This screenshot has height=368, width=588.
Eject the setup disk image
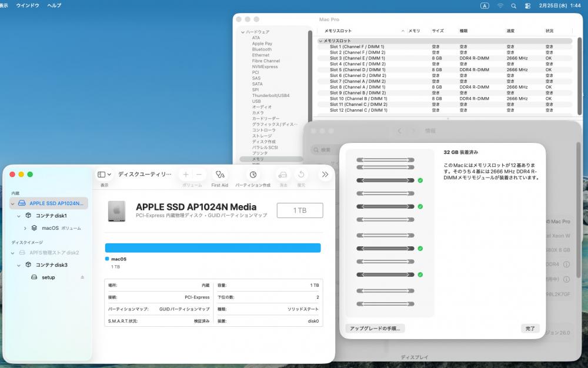pyautogui.click(x=82, y=277)
